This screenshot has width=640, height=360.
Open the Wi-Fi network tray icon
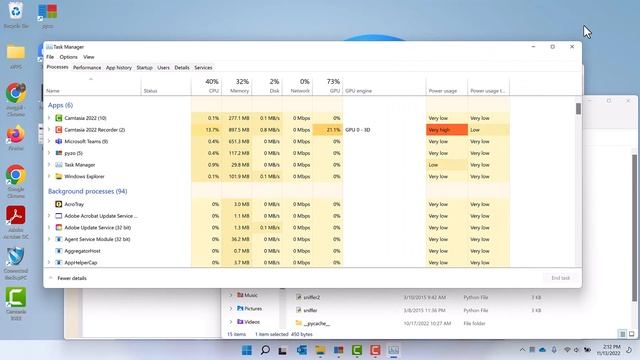tap(567, 350)
